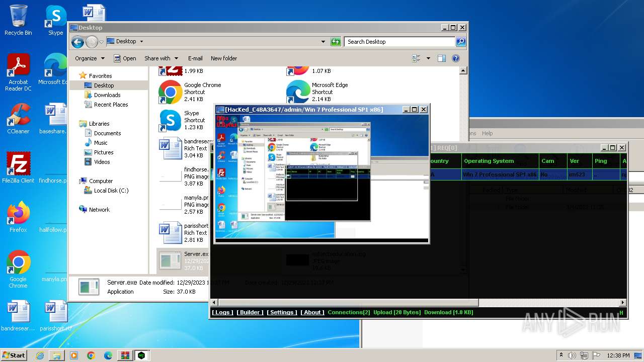Open Firefox desktop shortcut

pyautogui.click(x=18, y=217)
